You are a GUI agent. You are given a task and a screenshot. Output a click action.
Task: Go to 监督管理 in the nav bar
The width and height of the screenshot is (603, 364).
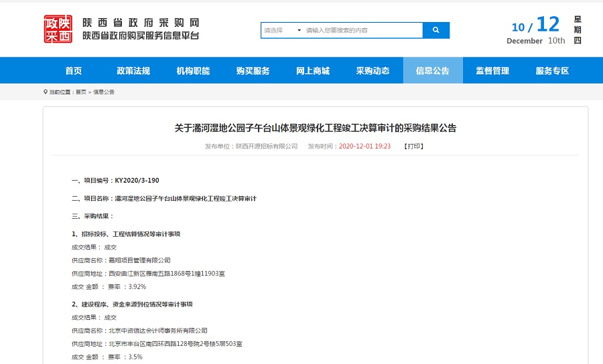click(492, 71)
